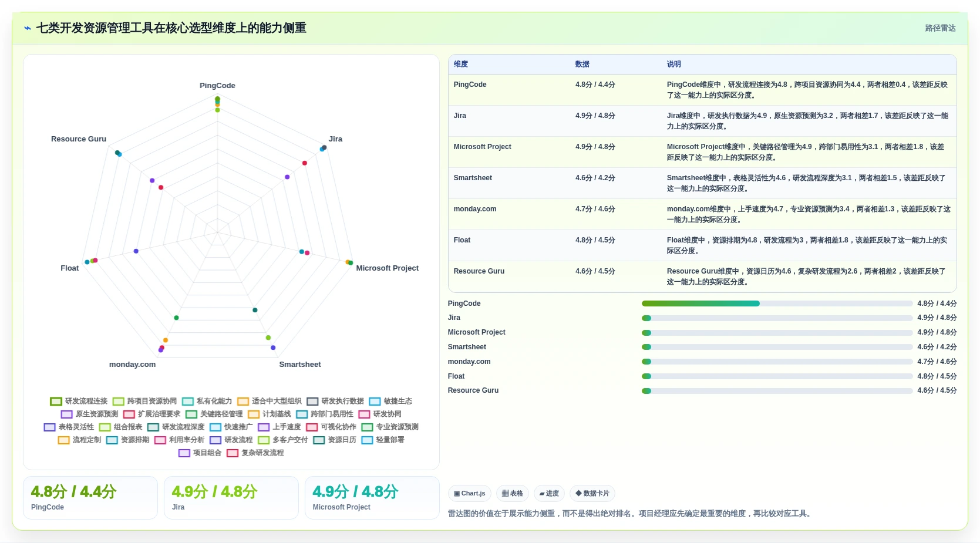Viewport: 980px width, 543px height.
Task: Open the 表格 view chip
Action: point(513,494)
